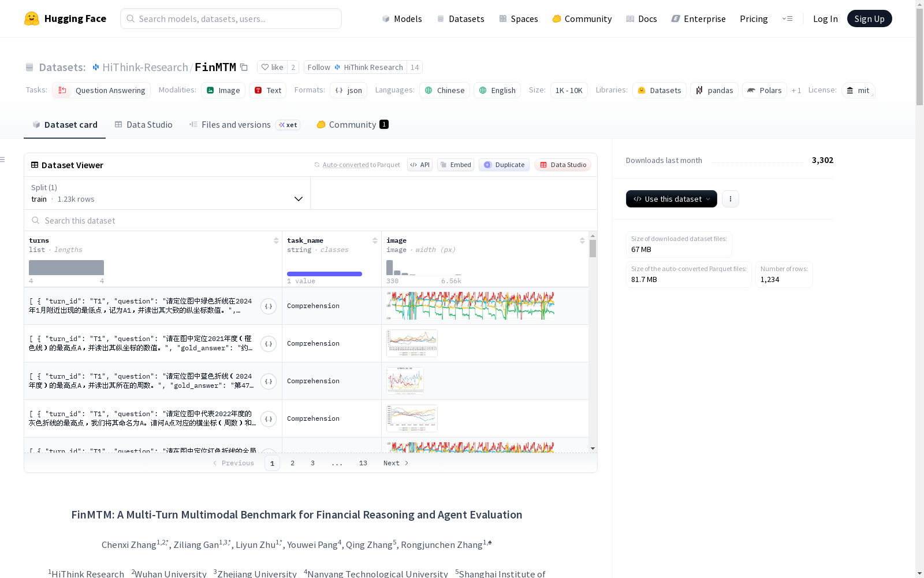Sort the turns column

click(276, 240)
